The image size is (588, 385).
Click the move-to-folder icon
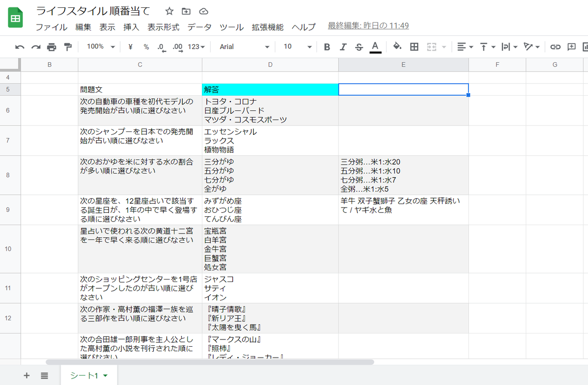point(186,11)
